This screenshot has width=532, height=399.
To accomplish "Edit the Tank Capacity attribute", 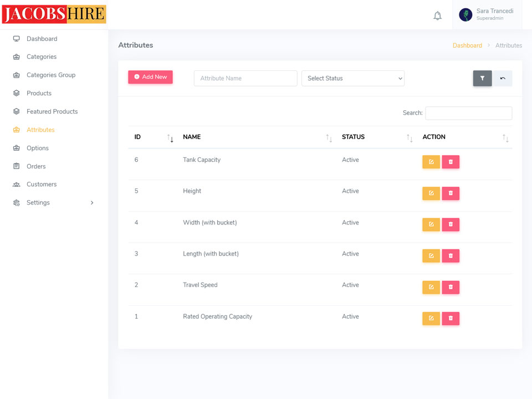I will coord(431,162).
